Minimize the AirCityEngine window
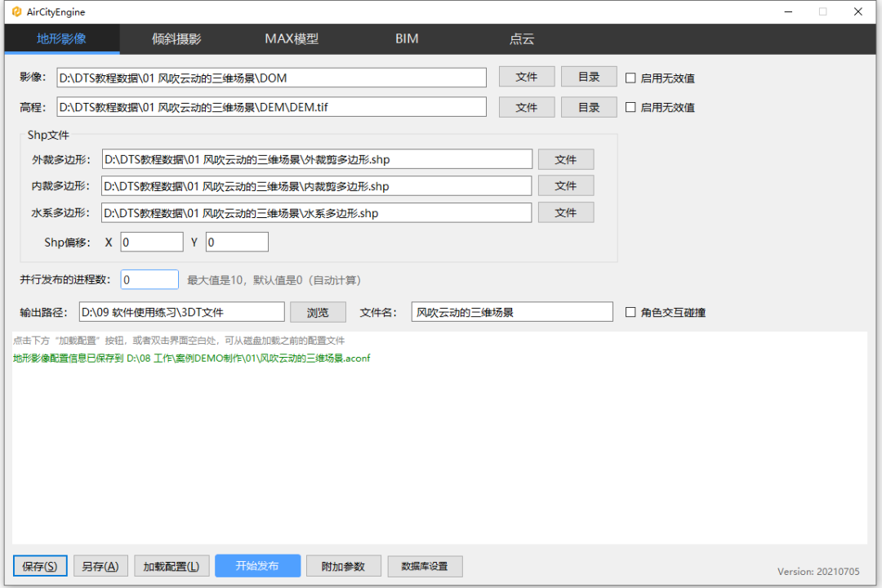882x588 pixels. (x=789, y=11)
